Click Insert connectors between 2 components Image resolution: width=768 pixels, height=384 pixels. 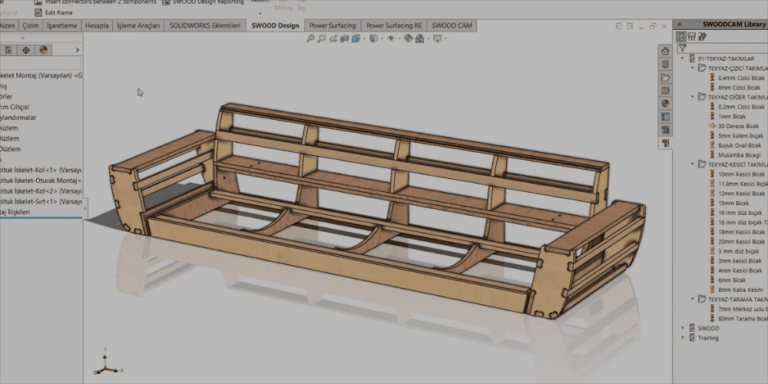coord(96,2)
